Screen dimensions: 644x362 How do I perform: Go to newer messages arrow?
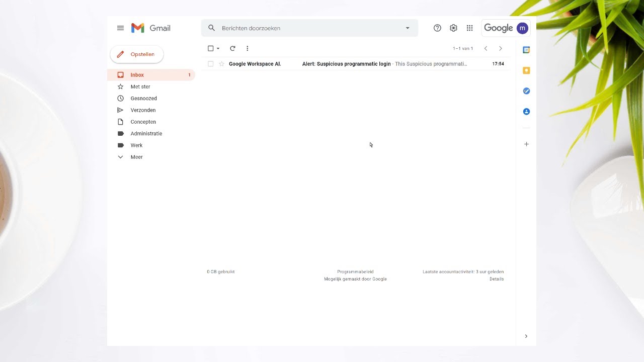pyautogui.click(x=486, y=48)
